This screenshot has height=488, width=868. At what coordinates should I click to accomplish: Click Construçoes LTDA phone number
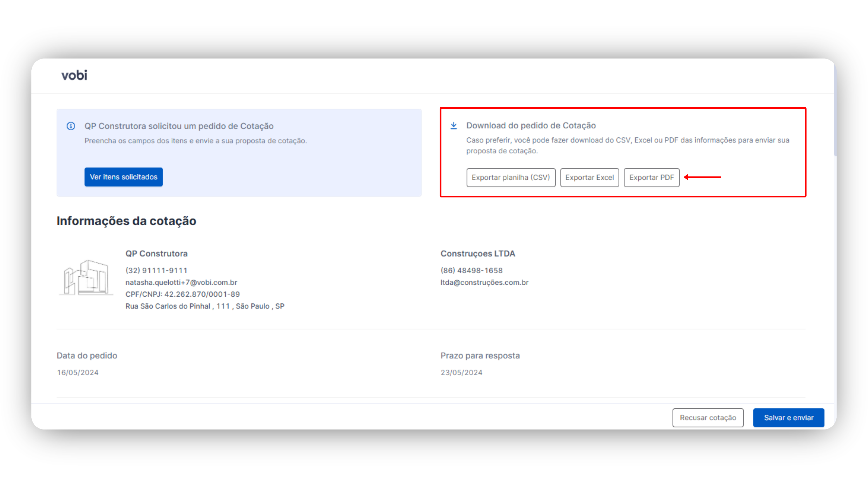[471, 270]
